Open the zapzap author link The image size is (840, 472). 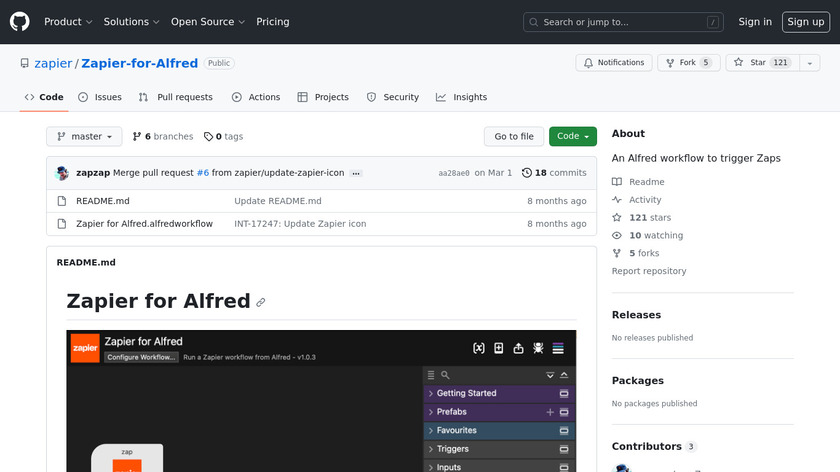(x=93, y=173)
